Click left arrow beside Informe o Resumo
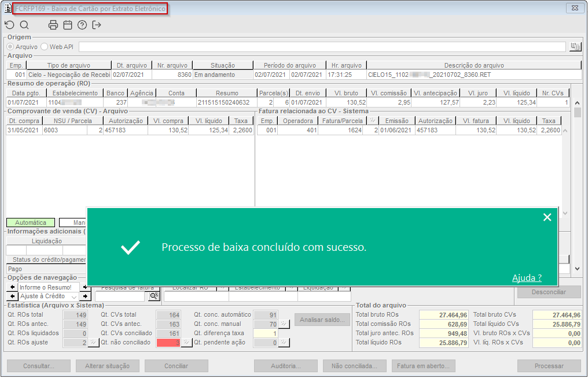The width and height of the screenshot is (588, 378). click(12, 287)
